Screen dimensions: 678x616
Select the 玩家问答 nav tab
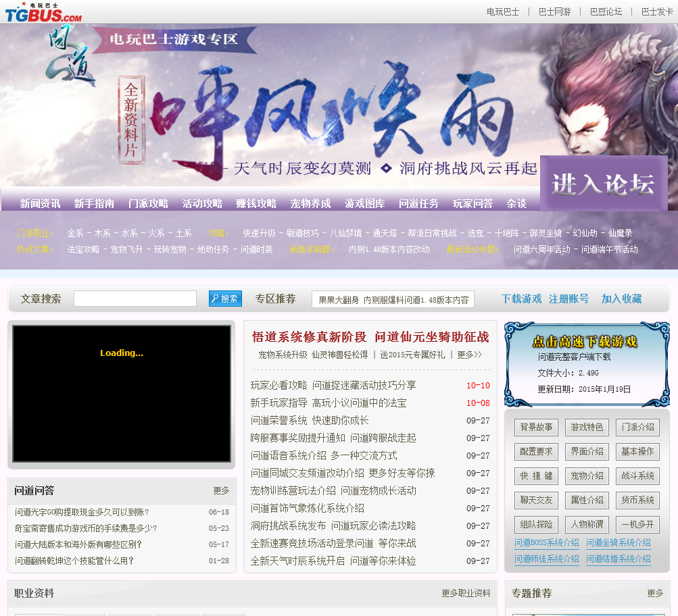473,203
